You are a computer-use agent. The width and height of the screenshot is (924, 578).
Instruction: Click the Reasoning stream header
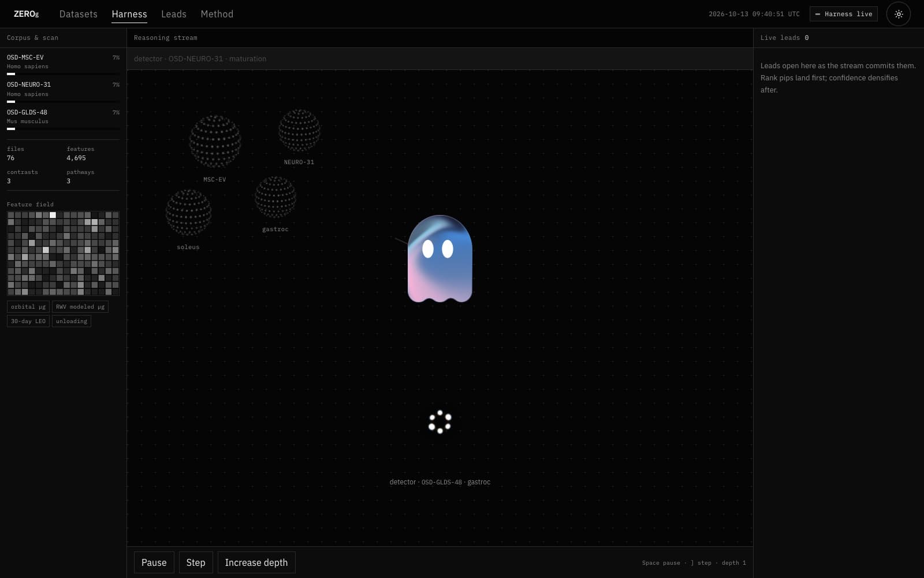[166, 38]
